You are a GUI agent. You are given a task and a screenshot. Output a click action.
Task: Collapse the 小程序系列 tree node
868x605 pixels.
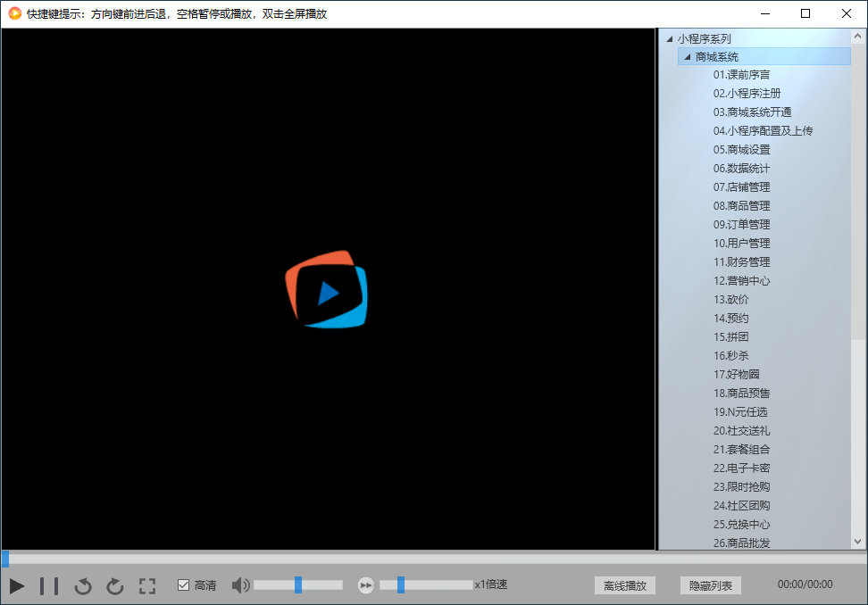pyautogui.click(x=669, y=38)
